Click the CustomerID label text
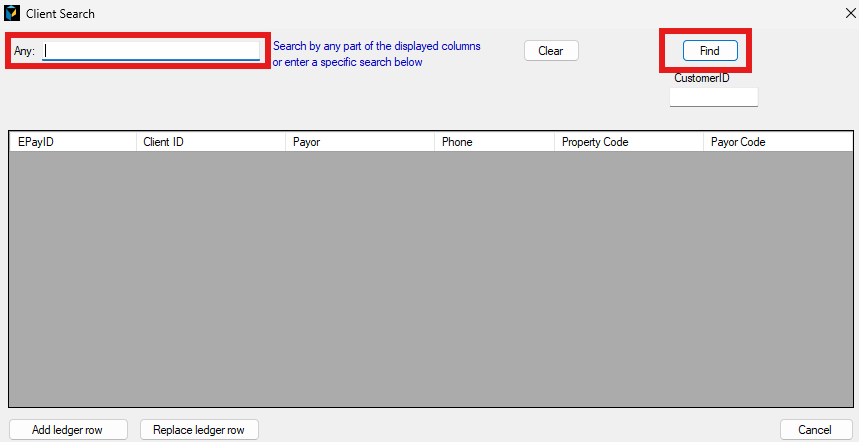The image size is (859, 442). [x=701, y=78]
